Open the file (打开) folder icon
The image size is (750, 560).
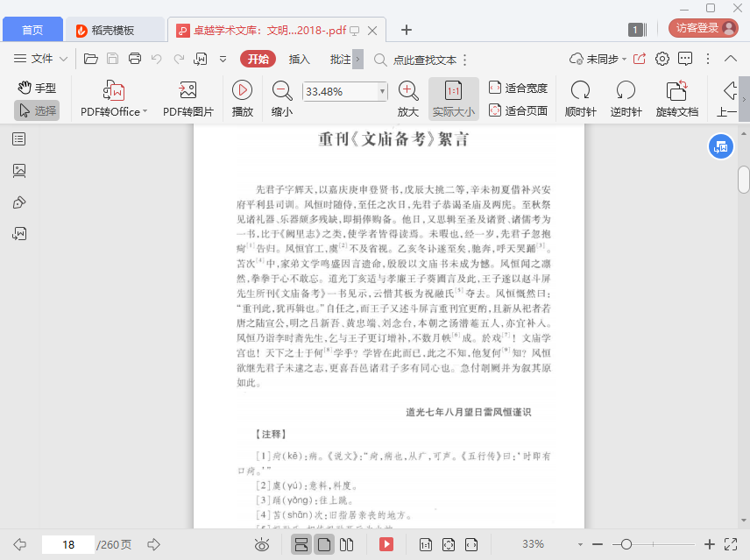[90, 59]
